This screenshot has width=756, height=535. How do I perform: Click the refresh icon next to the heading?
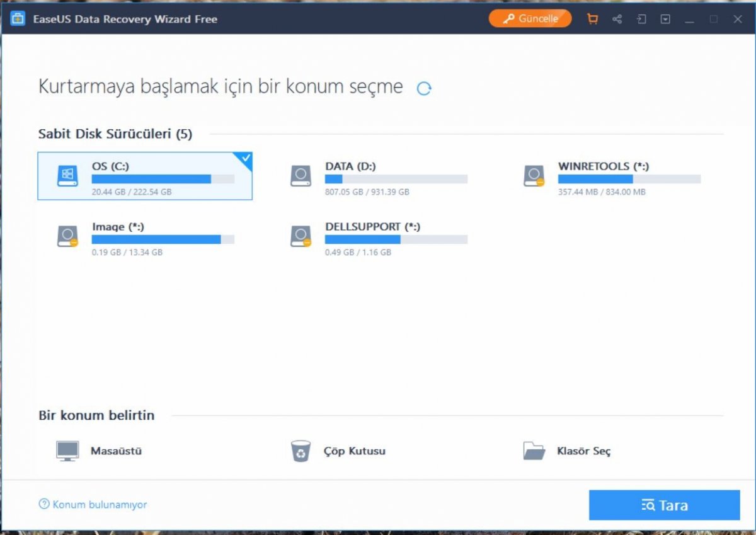pyautogui.click(x=424, y=88)
